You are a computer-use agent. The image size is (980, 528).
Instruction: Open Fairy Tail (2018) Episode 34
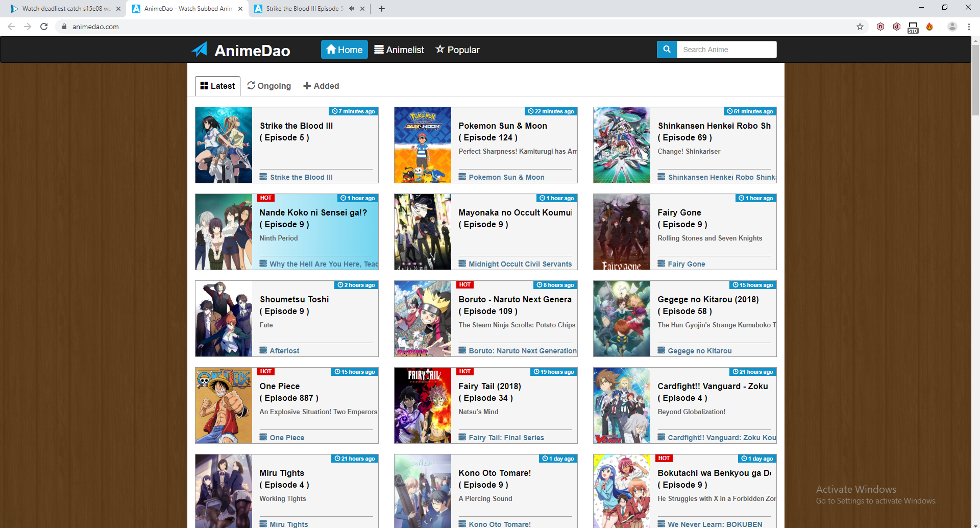pos(489,392)
